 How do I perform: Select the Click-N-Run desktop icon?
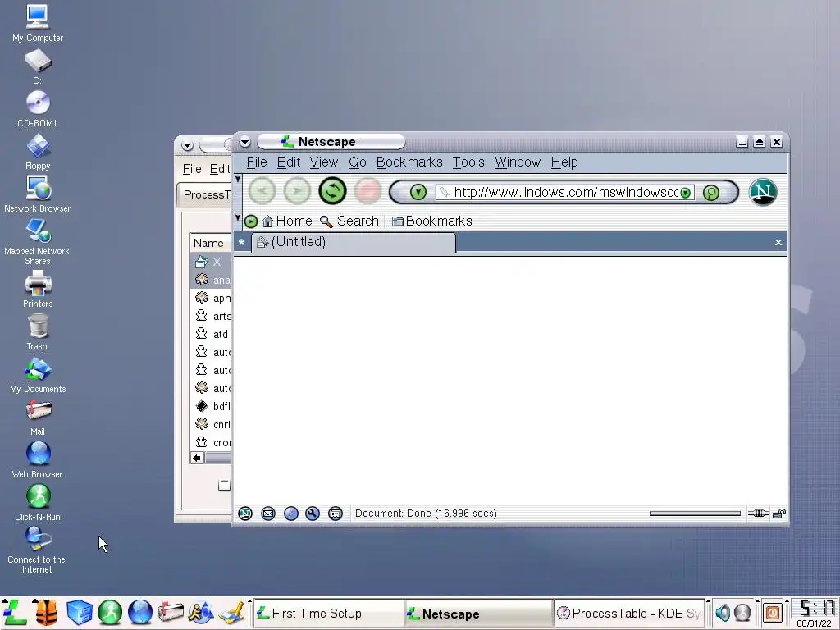tap(38, 503)
